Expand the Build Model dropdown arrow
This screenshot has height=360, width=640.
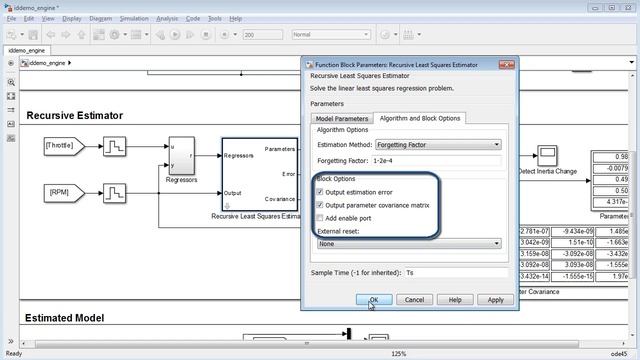click(x=419, y=35)
